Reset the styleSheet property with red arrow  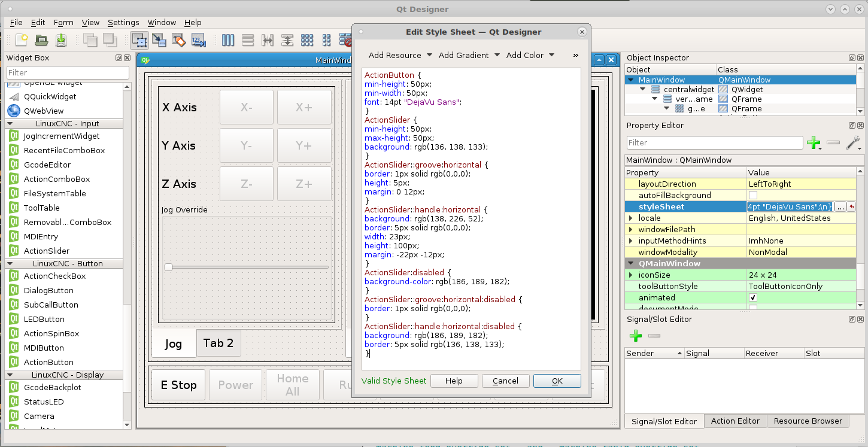tap(851, 206)
